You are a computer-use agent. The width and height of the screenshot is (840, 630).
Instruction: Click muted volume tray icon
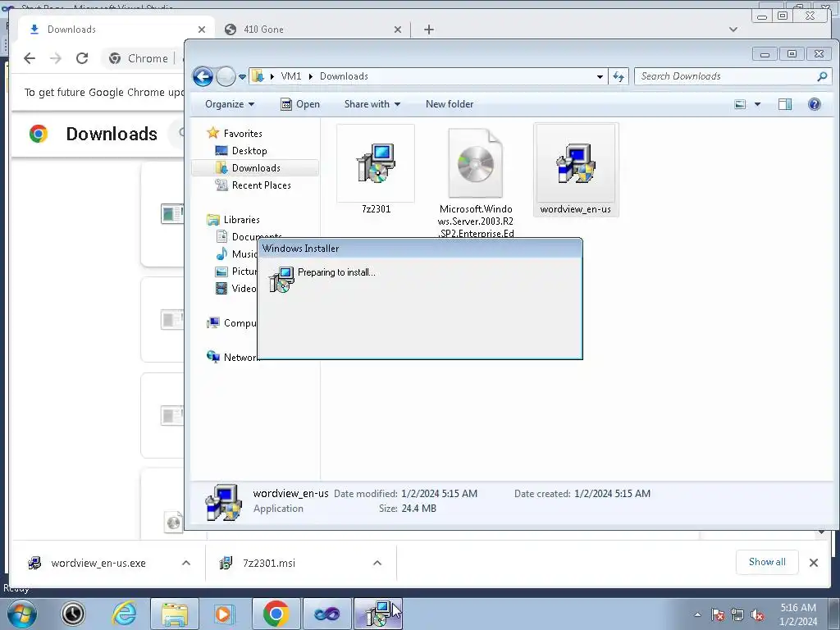click(x=757, y=614)
